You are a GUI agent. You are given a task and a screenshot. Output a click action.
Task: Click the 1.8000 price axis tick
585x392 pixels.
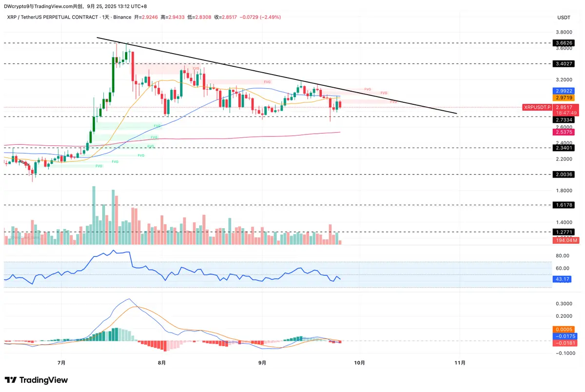564,191
